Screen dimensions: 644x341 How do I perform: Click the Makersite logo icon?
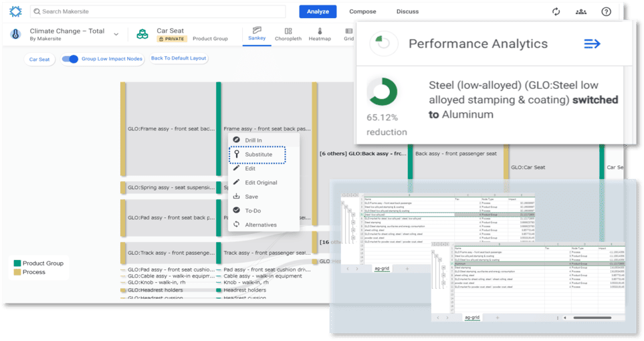[x=15, y=11]
